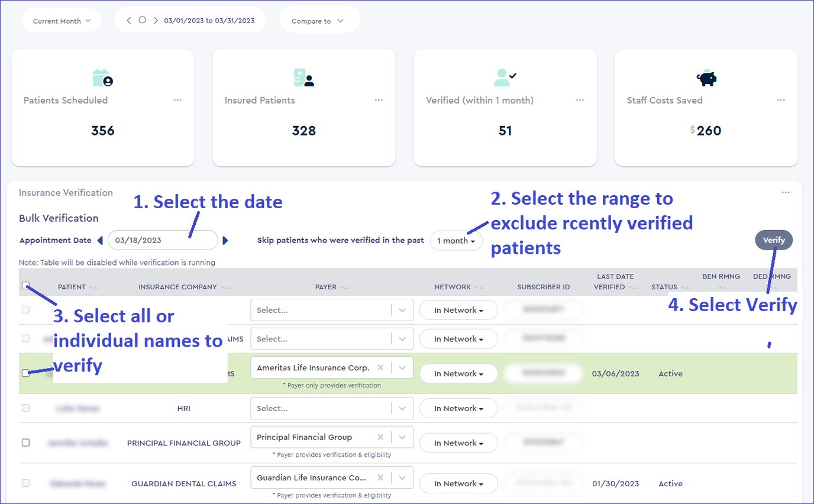The width and height of the screenshot is (814, 504).
Task: Open Staff Costs Saved card ellipsis menu
Action: point(781,100)
